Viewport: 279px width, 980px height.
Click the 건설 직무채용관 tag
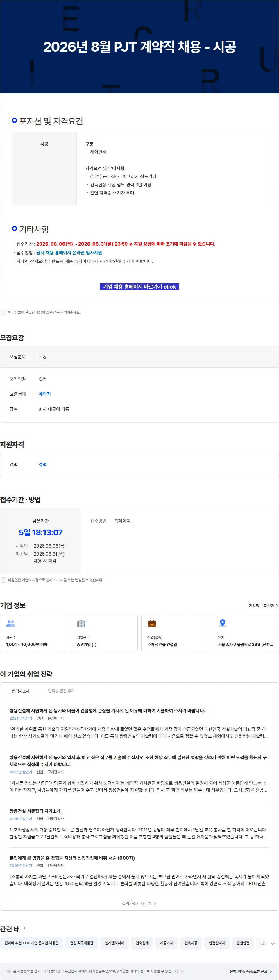[x=81, y=943]
